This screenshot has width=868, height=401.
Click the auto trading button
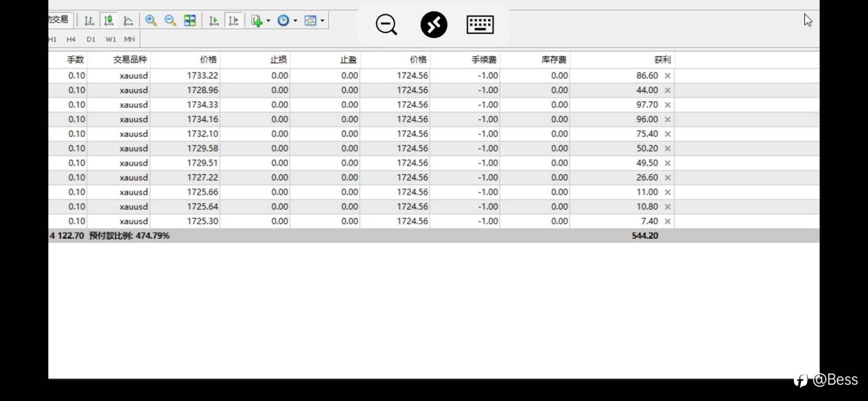(x=60, y=20)
